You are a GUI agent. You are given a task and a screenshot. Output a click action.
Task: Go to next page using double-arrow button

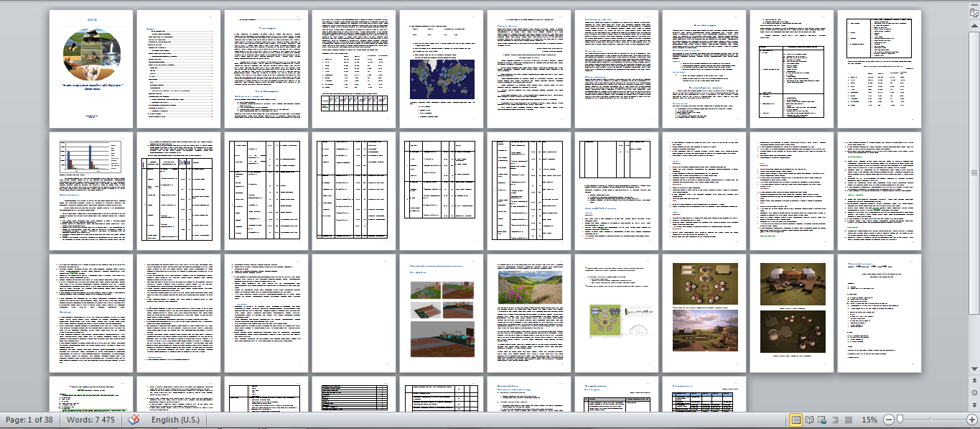974,405
